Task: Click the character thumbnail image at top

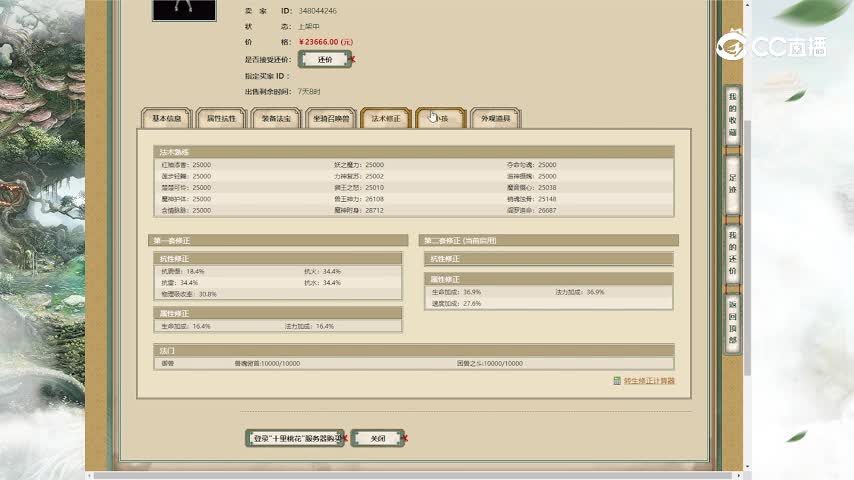Action: click(x=183, y=9)
